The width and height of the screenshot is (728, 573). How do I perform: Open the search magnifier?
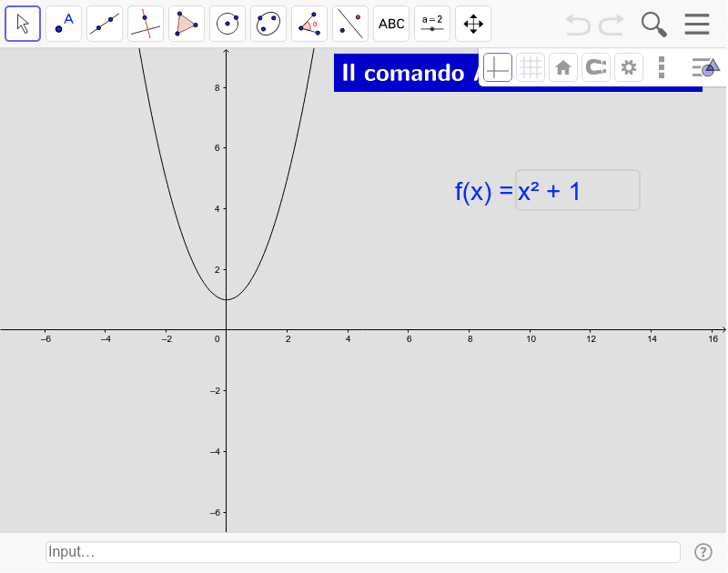[653, 25]
